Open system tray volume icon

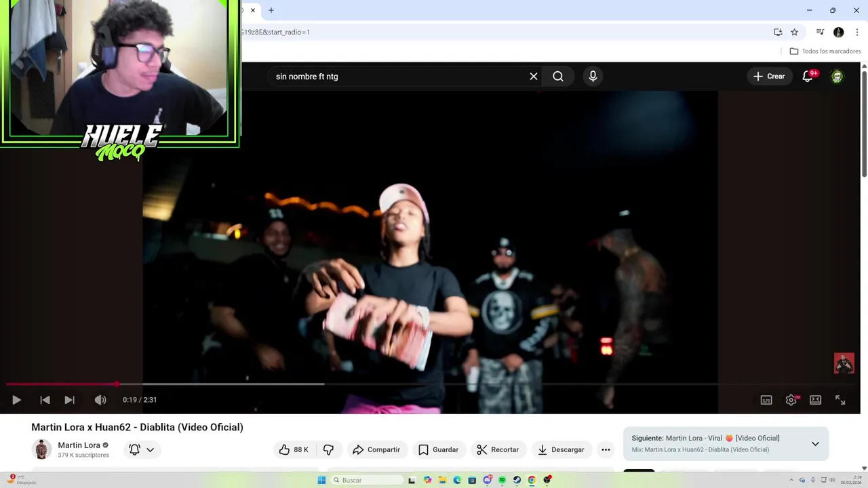pos(832,480)
